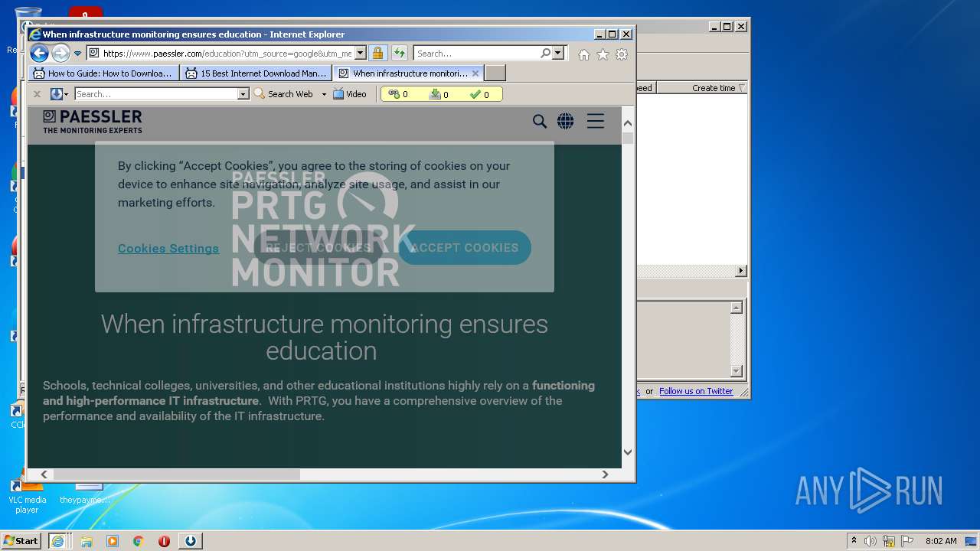This screenshot has width=980, height=551.
Task: Click the security padlock icon
Action: pyautogui.click(x=377, y=54)
